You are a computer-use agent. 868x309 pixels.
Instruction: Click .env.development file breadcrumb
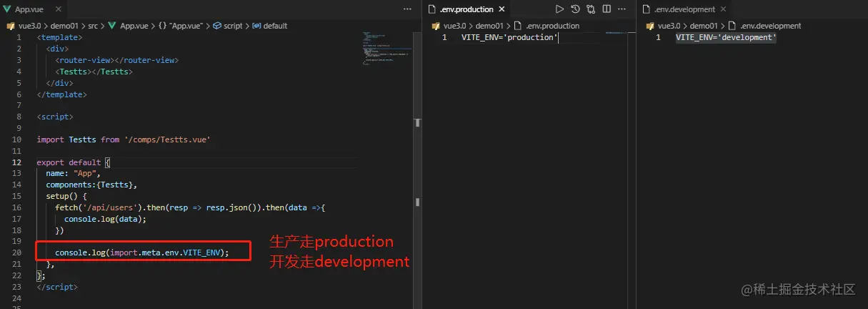(770, 26)
